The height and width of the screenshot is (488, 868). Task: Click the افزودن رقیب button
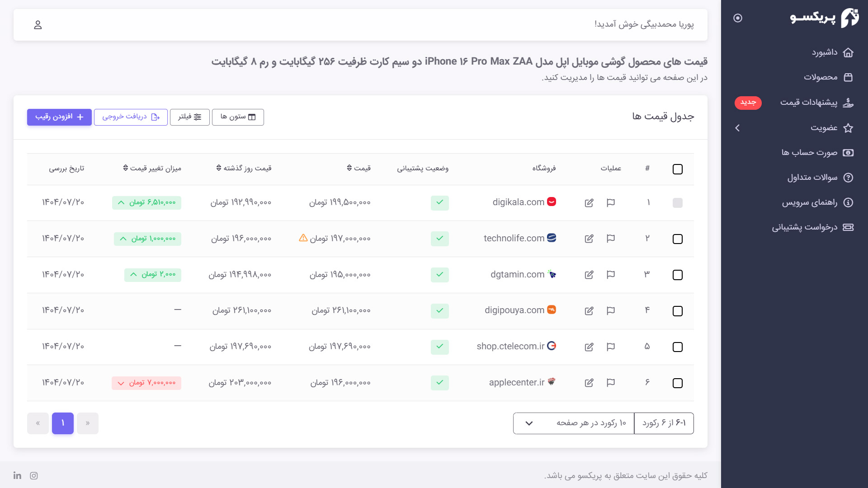click(59, 117)
